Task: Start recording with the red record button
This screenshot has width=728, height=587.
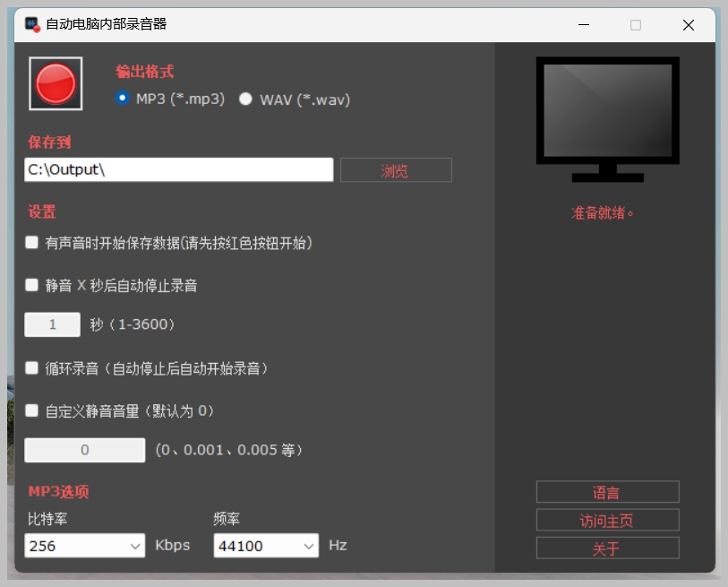Action: coord(56,83)
